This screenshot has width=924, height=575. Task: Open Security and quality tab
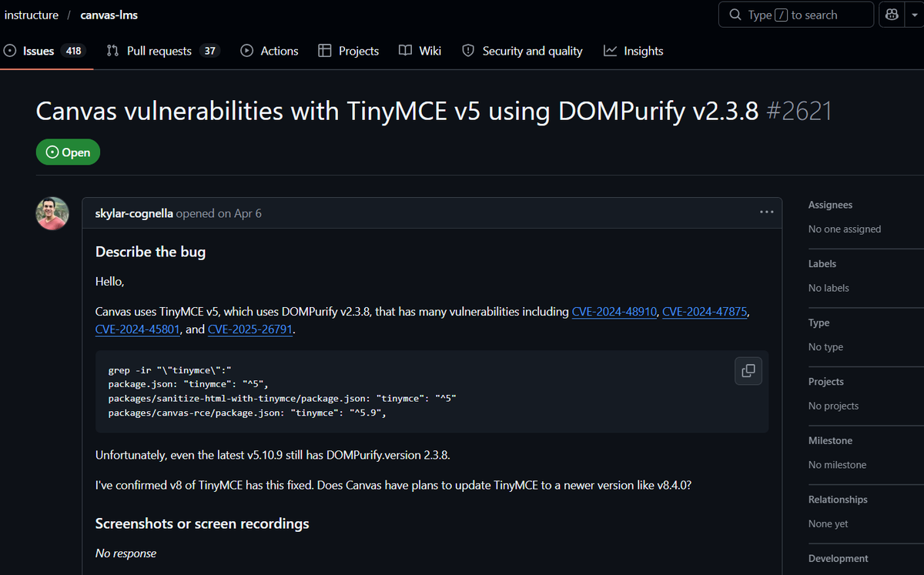point(522,51)
